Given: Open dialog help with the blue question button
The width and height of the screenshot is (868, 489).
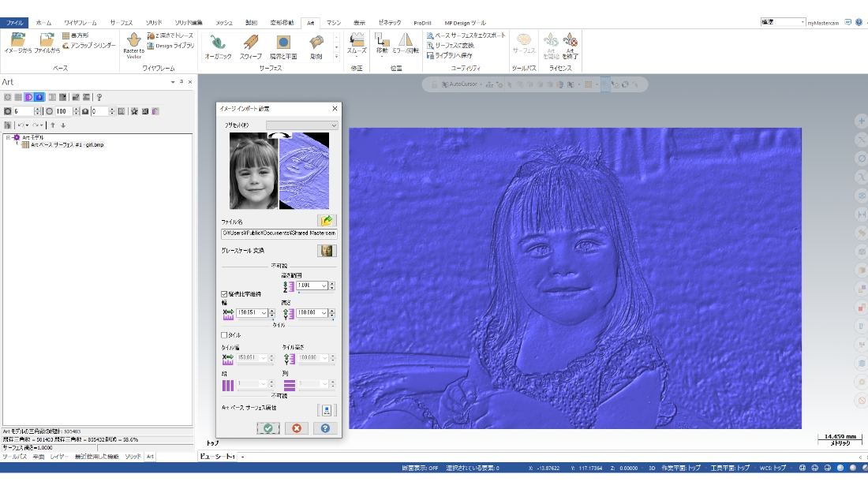Looking at the screenshot, I should [325, 428].
